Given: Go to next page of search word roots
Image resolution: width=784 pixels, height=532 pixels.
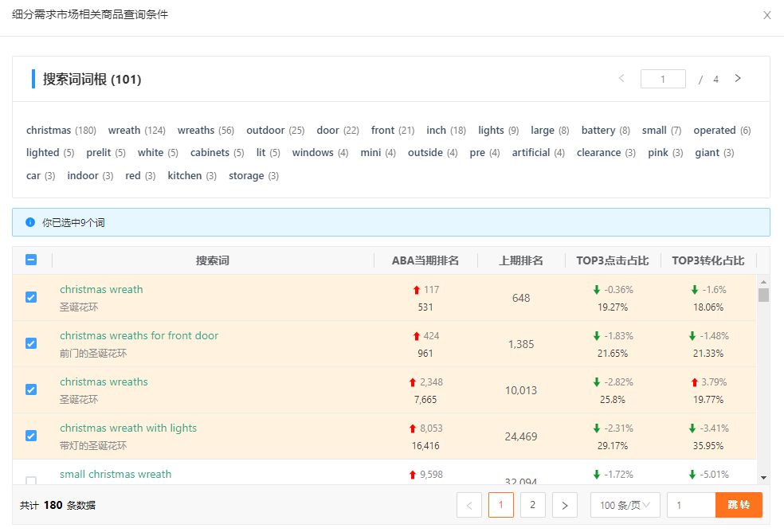Looking at the screenshot, I should click(738, 79).
